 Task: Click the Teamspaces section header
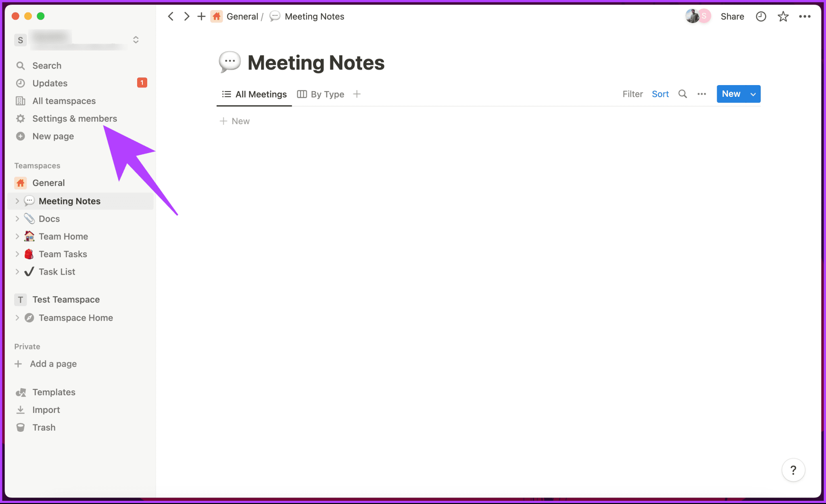pyautogui.click(x=37, y=166)
